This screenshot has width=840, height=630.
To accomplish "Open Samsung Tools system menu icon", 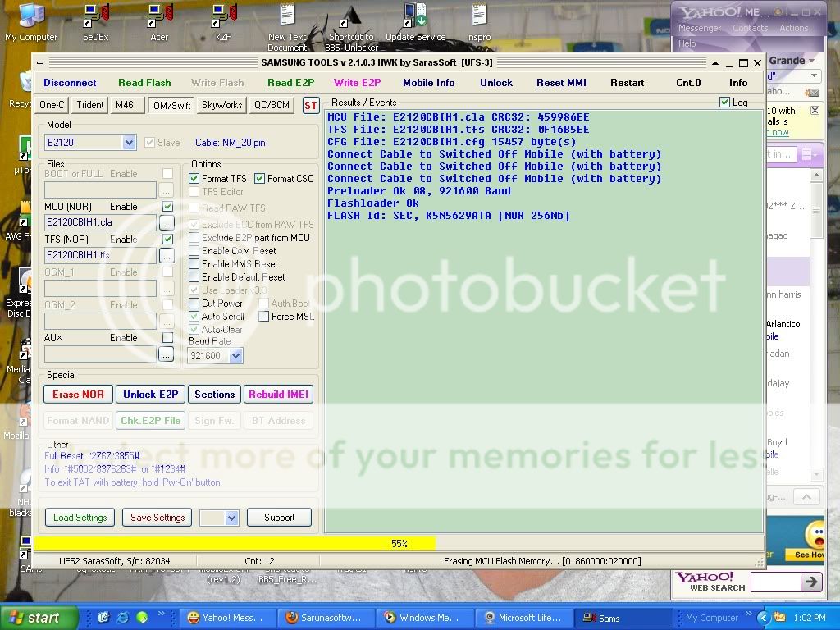I will point(40,62).
